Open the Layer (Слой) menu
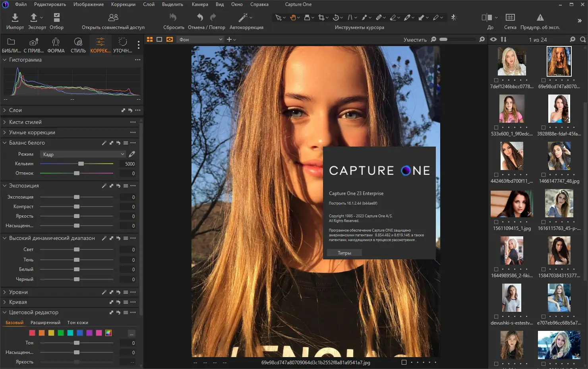Screen dimensions: 588x369 point(149,4)
